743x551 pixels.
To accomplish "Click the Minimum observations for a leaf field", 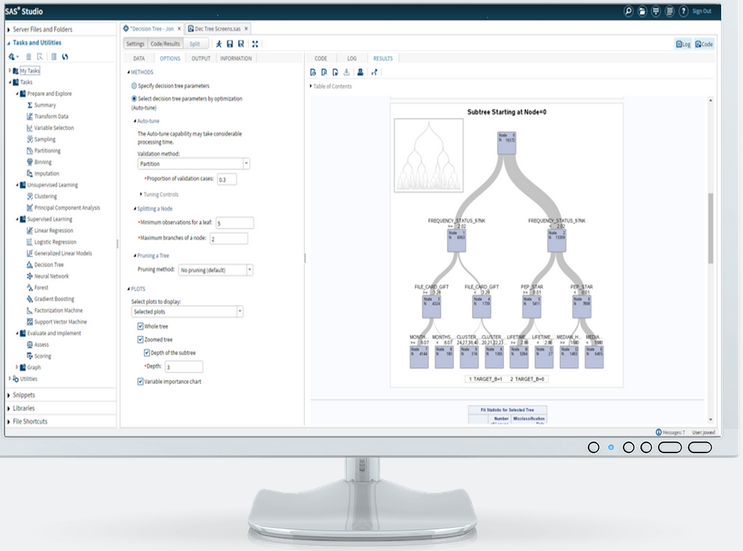I will coord(235,223).
